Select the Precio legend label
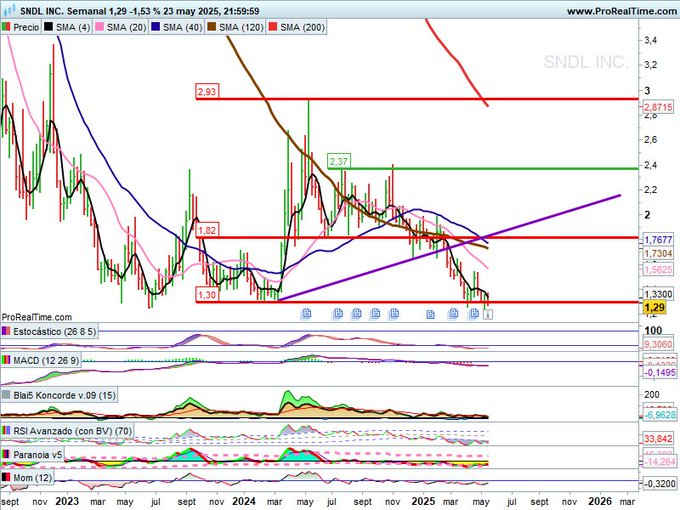This screenshot has height=510, width=680. (x=26, y=27)
